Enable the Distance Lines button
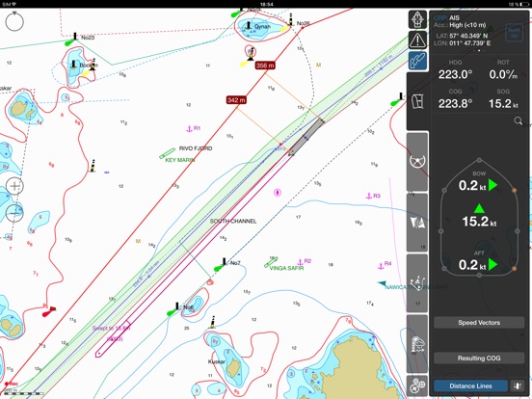 click(470, 386)
